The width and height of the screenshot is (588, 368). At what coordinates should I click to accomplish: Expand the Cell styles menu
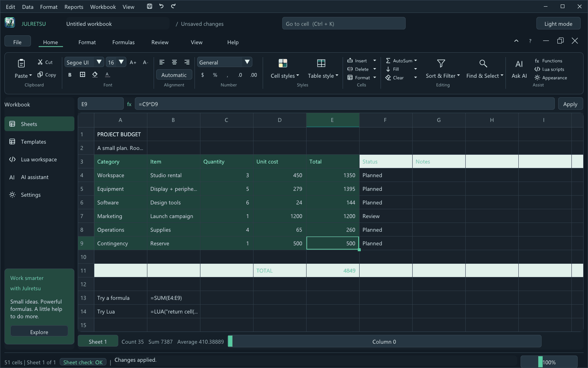[x=285, y=69]
